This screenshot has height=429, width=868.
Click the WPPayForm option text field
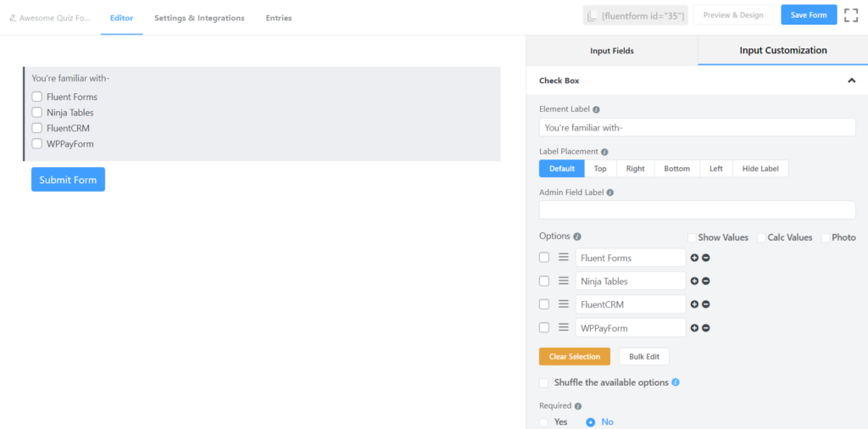pyautogui.click(x=631, y=328)
